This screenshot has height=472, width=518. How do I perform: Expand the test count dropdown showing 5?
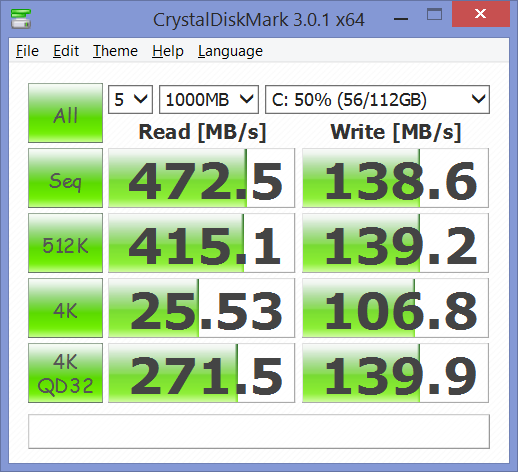pyautogui.click(x=130, y=99)
